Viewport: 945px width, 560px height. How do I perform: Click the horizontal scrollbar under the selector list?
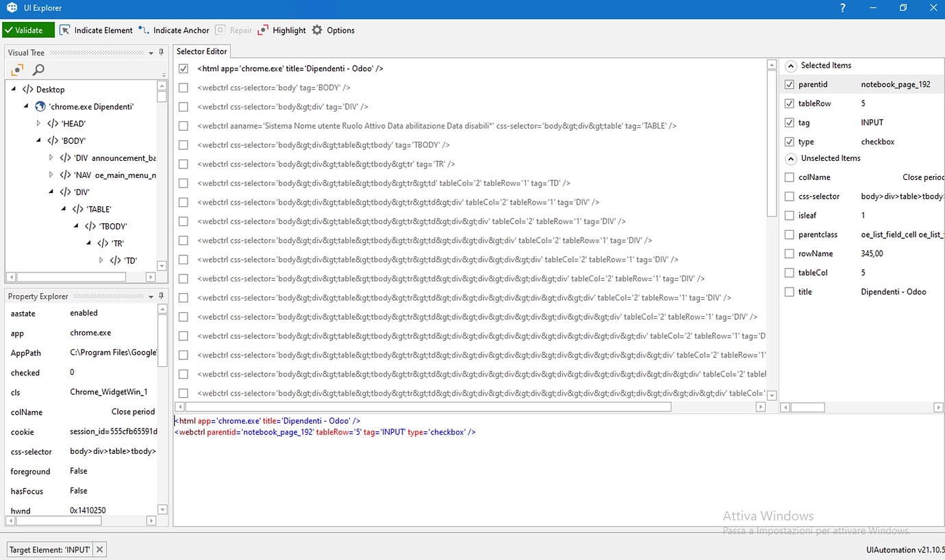pos(411,406)
